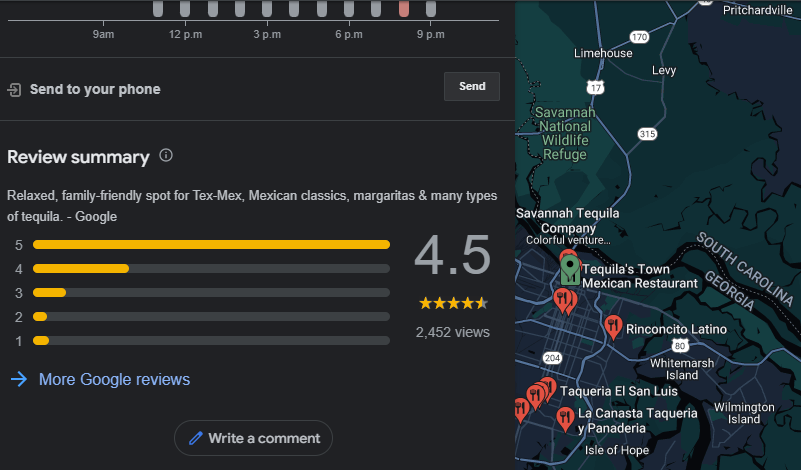Open Rinconcito Latino restaurant pin
801x470 pixels.
pos(613,327)
